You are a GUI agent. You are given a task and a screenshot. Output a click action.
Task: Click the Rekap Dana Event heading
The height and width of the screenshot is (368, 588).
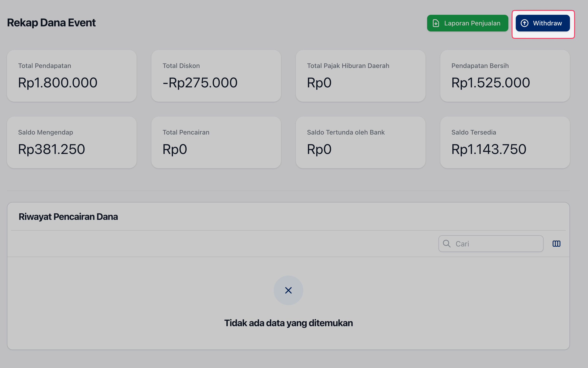(51, 23)
